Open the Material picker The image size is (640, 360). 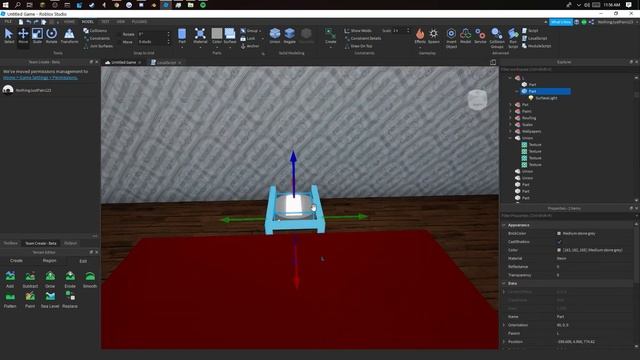200,36
